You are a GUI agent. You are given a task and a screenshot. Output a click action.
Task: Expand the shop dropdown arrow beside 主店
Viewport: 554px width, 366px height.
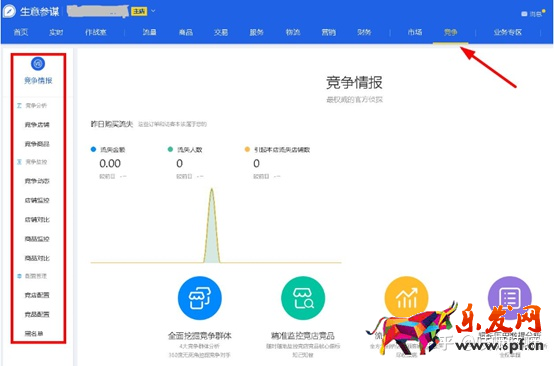click(153, 11)
